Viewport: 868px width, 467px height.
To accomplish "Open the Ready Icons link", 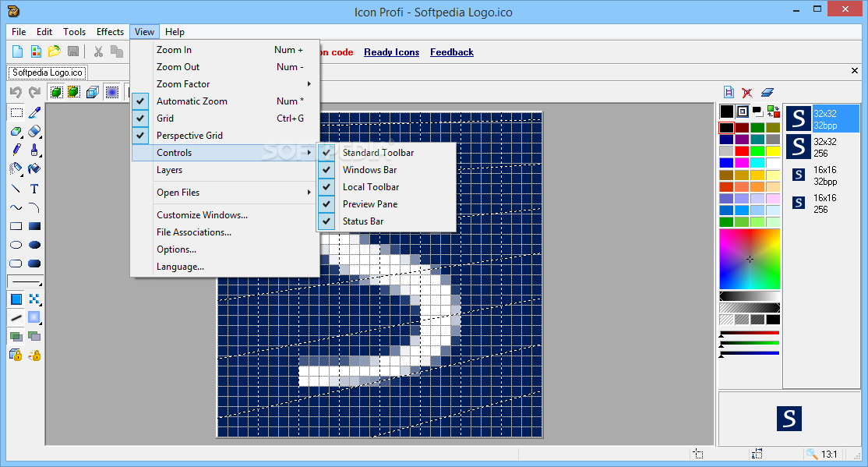I will point(391,52).
